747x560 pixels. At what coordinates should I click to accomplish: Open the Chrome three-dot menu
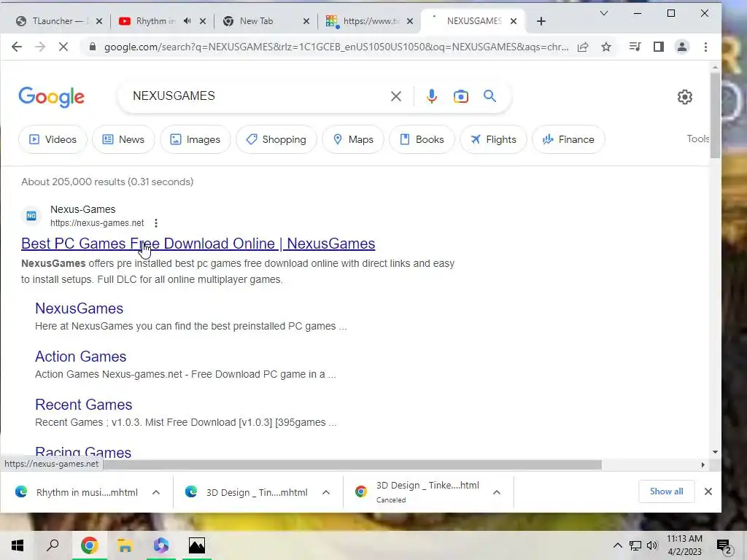point(705,47)
